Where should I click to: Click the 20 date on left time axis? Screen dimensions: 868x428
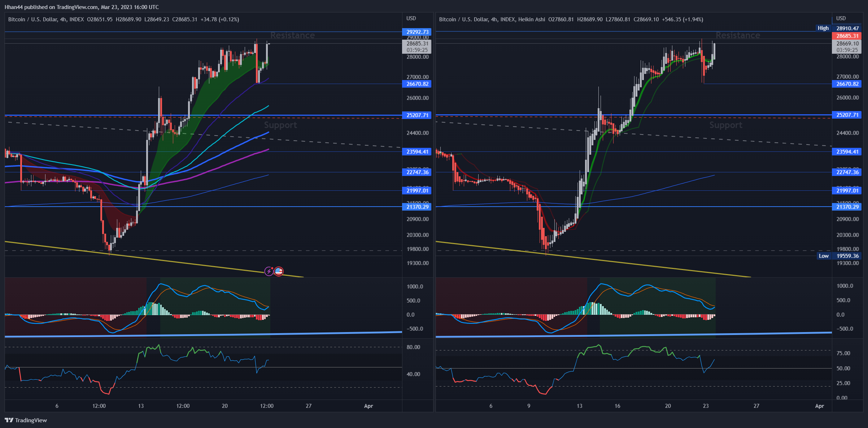225,406
